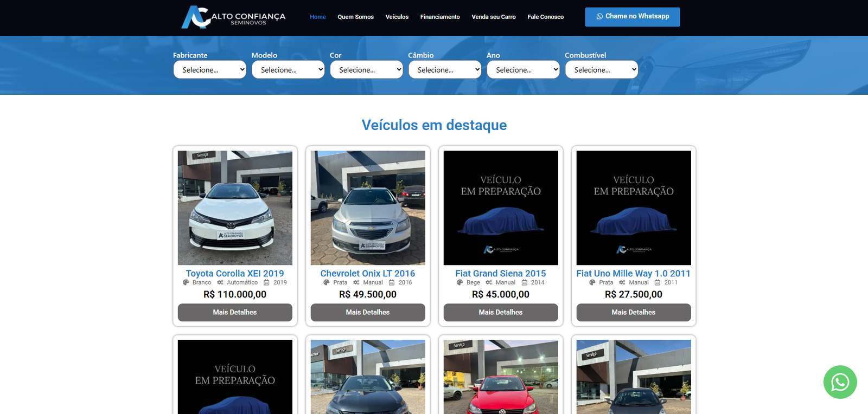Click Mais Detalhes for the Fiat Uno Mille
The height and width of the screenshot is (414, 868).
(x=634, y=312)
